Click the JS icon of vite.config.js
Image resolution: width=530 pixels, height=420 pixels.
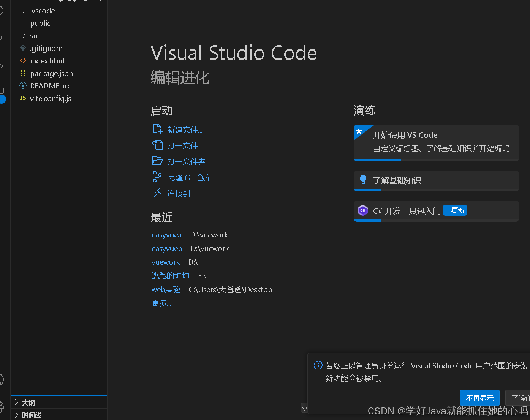tap(23, 98)
